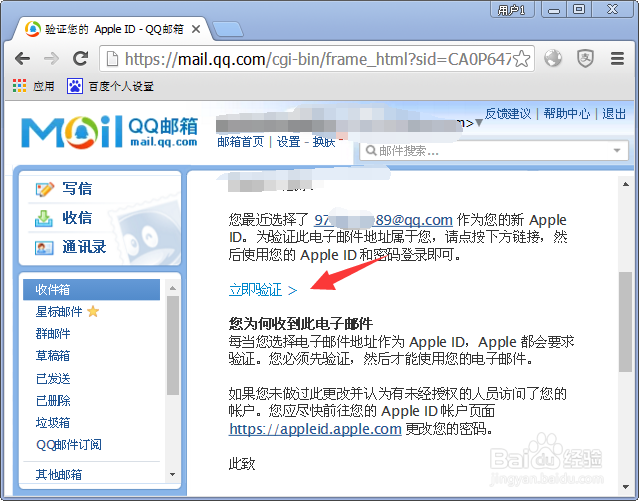Open the 草稿箱 folder
The width and height of the screenshot is (639, 501).
53,356
